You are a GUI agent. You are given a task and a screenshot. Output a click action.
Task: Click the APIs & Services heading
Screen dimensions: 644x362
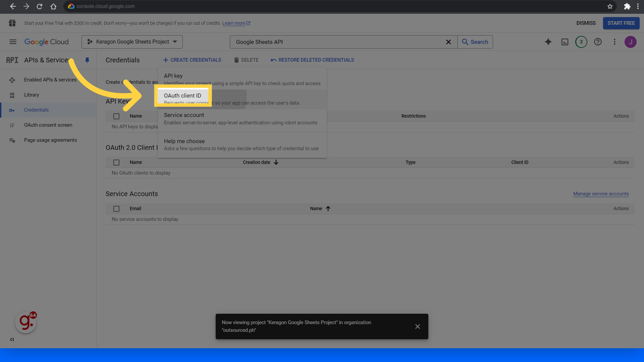pos(47,60)
